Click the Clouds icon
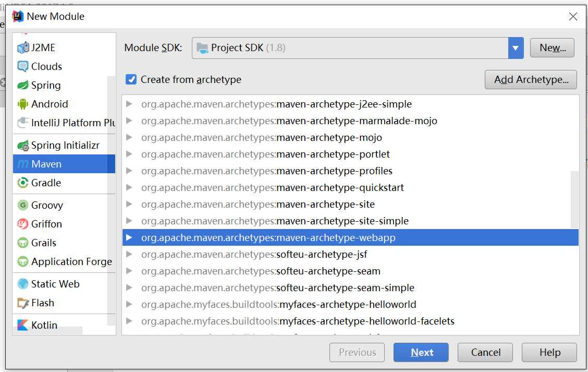The image size is (588, 372). (23, 66)
